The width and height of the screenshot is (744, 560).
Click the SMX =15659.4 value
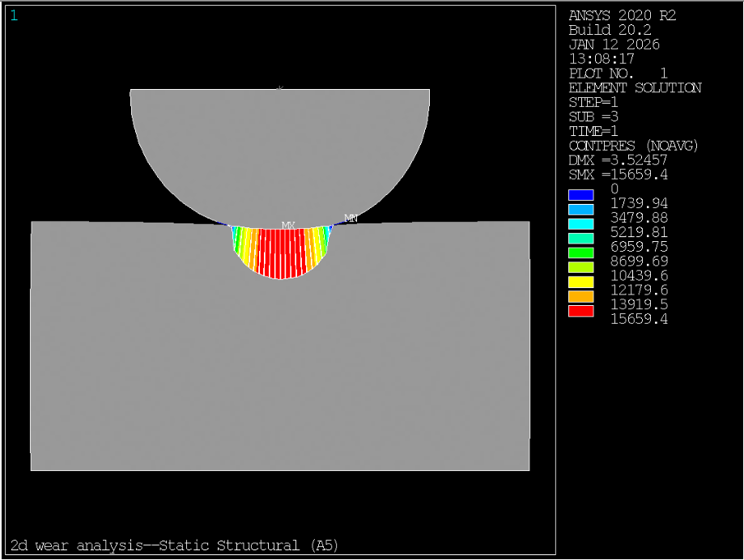point(619,175)
